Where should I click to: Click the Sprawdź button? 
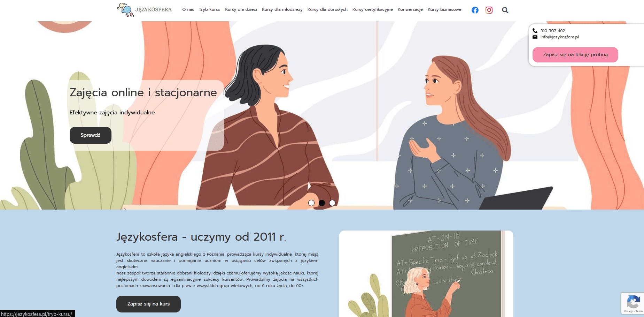tap(91, 135)
